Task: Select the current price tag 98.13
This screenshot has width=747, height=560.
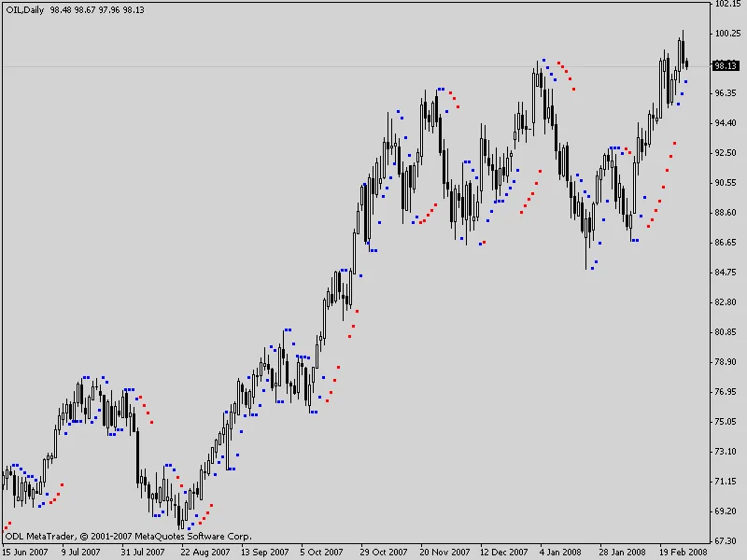Action: click(x=725, y=66)
